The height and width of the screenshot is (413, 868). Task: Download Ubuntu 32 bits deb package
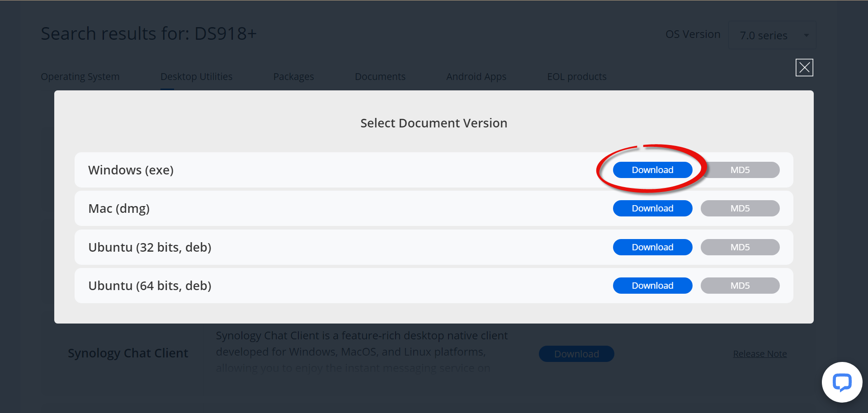tap(652, 247)
